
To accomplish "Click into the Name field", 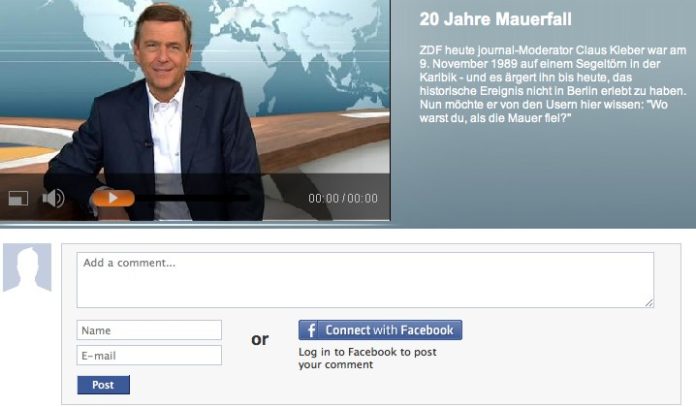I will pyautogui.click(x=149, y=330).
